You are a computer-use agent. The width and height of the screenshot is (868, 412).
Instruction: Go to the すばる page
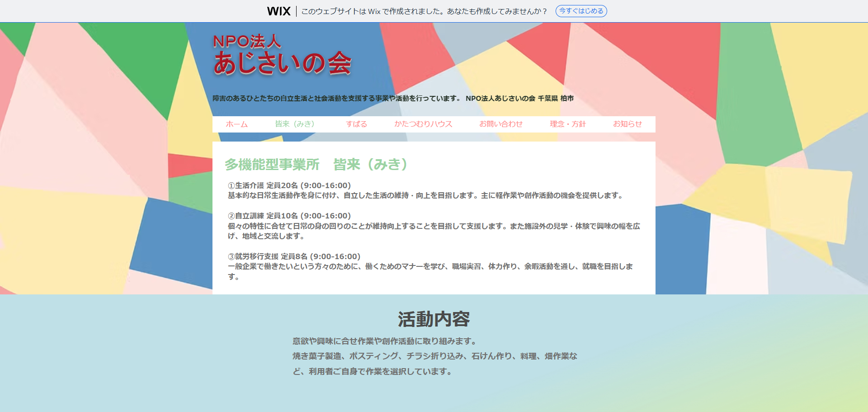point(357,124)
